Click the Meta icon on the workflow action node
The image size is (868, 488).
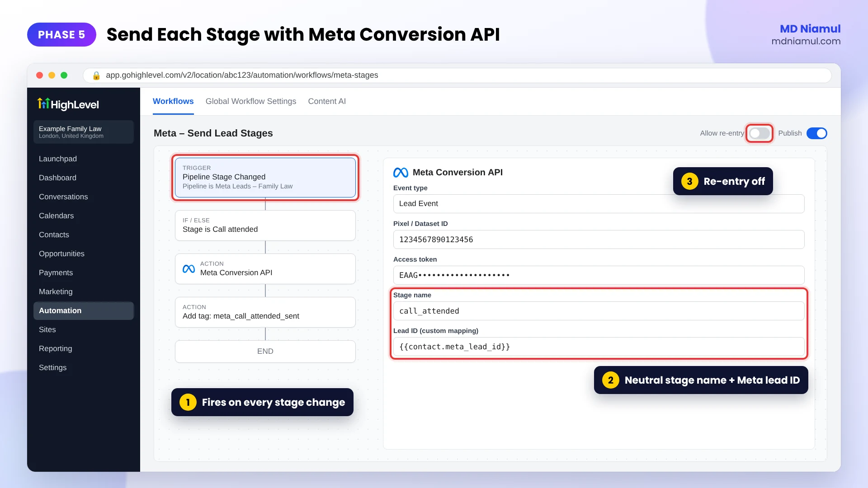(189, 269)
